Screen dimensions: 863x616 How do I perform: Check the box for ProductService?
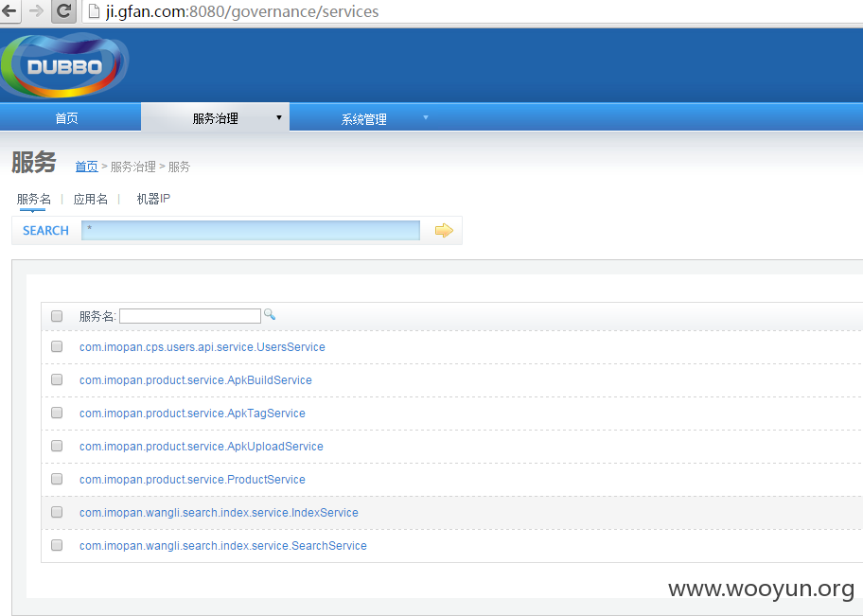[57, 479]
